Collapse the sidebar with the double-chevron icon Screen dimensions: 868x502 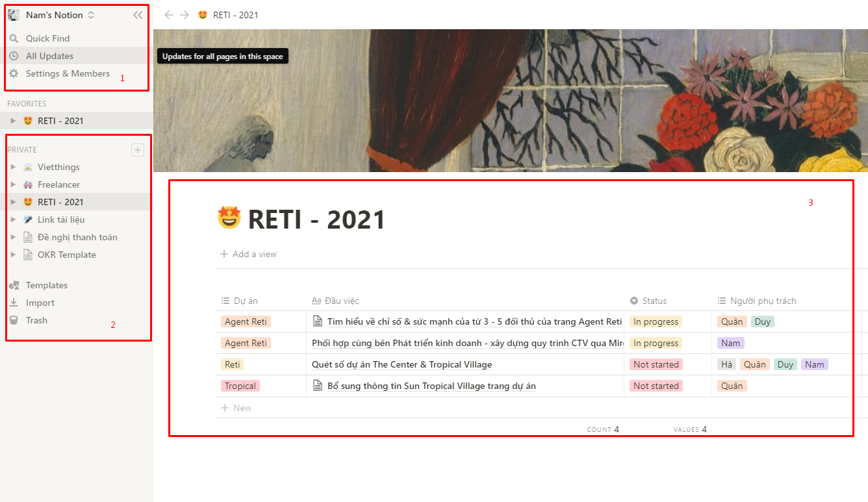(x=138, y=15)
